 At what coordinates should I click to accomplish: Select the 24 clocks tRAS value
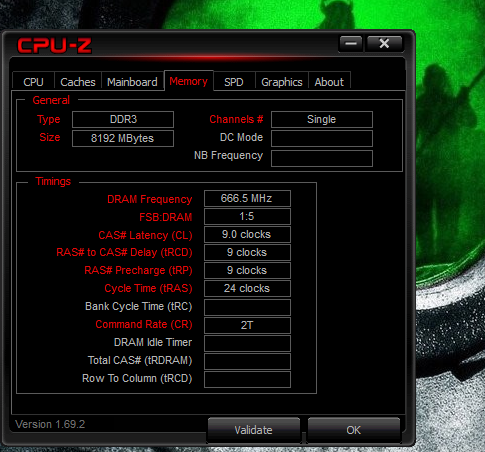coord(247,288)
